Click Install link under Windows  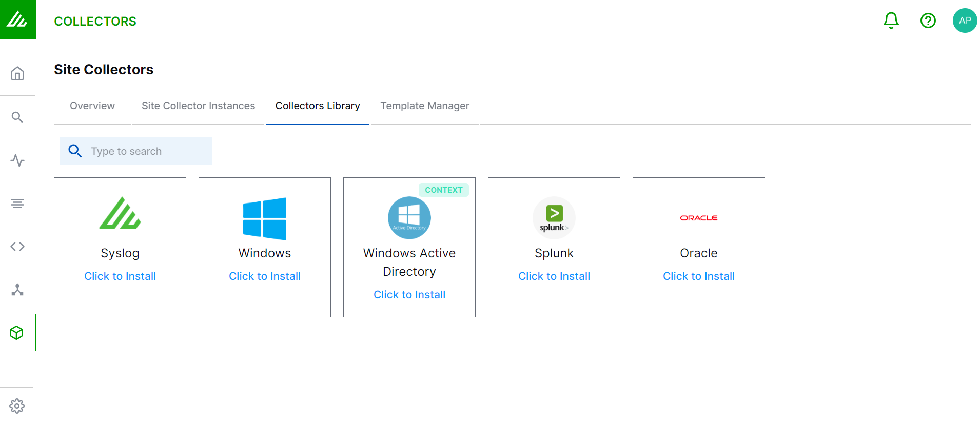point(265,276)
